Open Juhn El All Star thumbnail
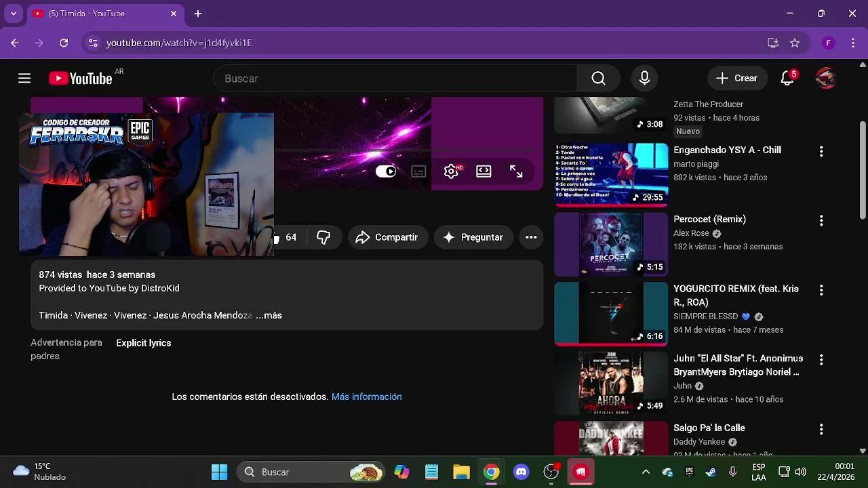 (x=611, y=383)
